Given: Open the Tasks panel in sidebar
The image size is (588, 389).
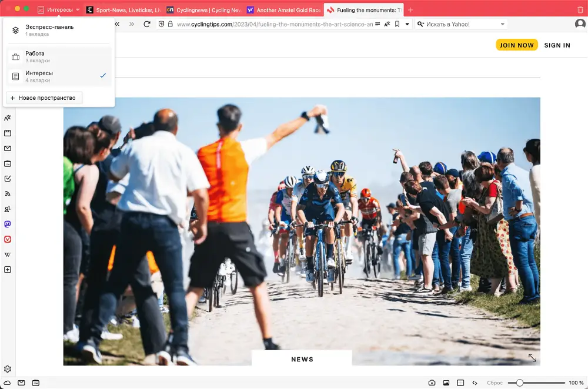Looking at the screenshot, I should (x=8, y=179).
